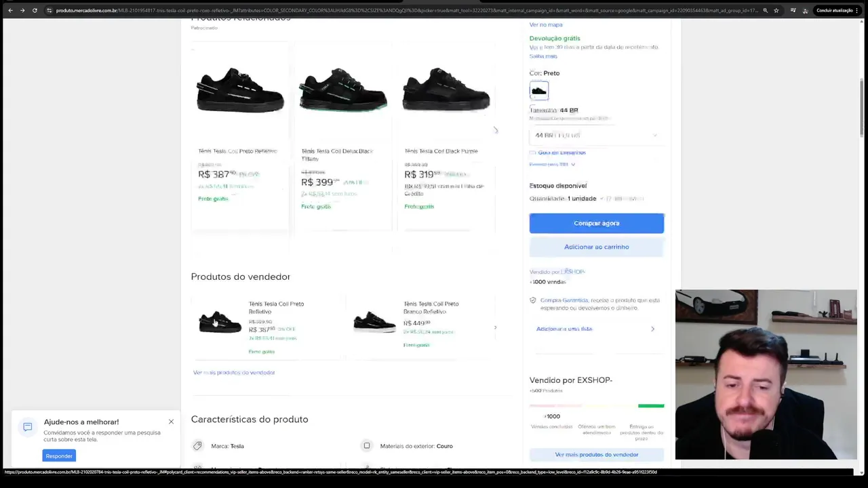This screenshot has width=868, height=488.
Task: Click the survey chat bubble icon
Action: coord(28,427)
